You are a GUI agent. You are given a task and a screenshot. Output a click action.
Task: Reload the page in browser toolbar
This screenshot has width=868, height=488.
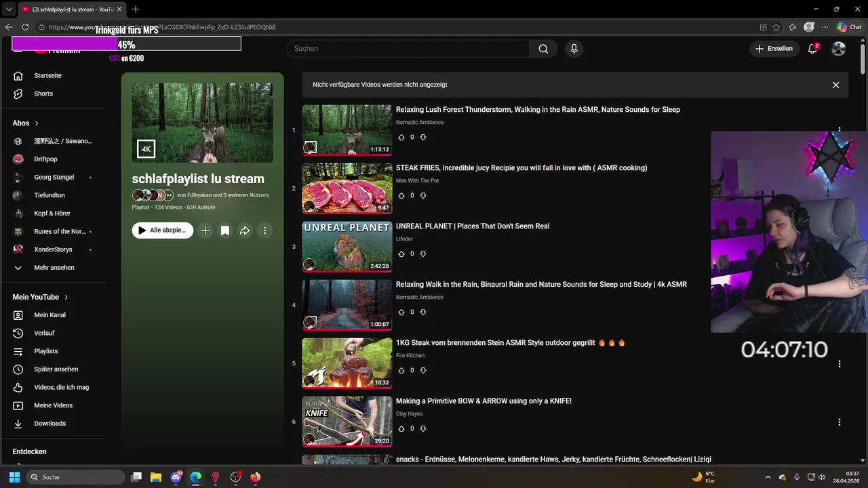25,27
